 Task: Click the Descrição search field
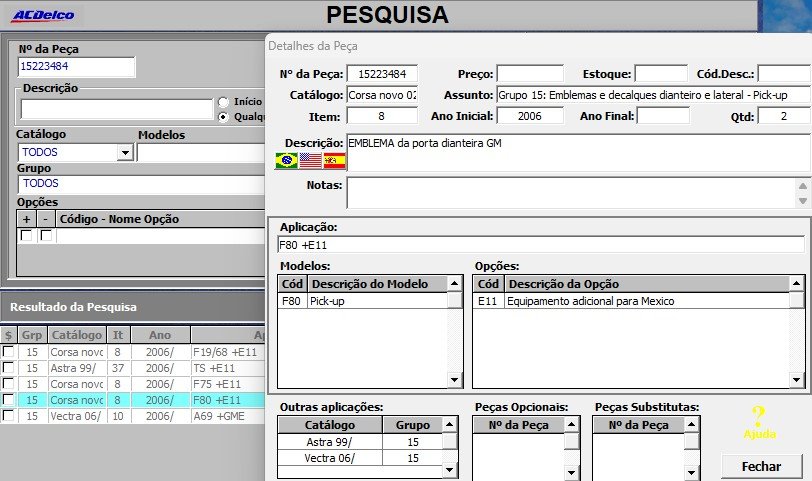(x=117, y=109)
